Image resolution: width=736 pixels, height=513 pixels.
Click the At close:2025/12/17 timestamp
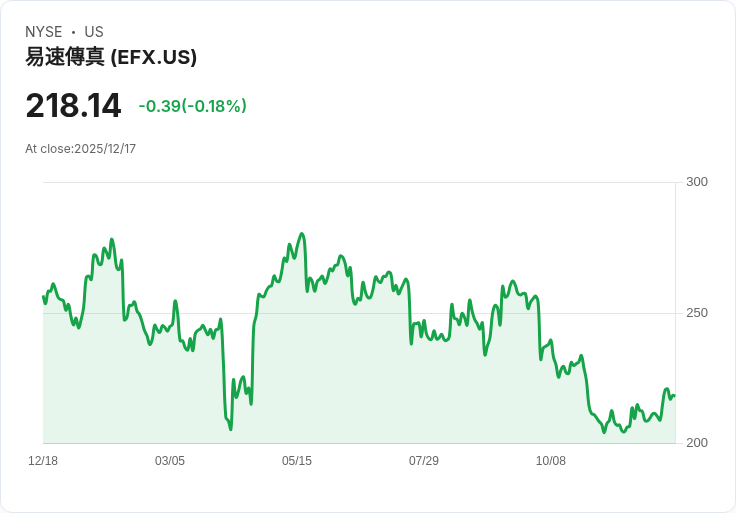(x=80, y=149)
